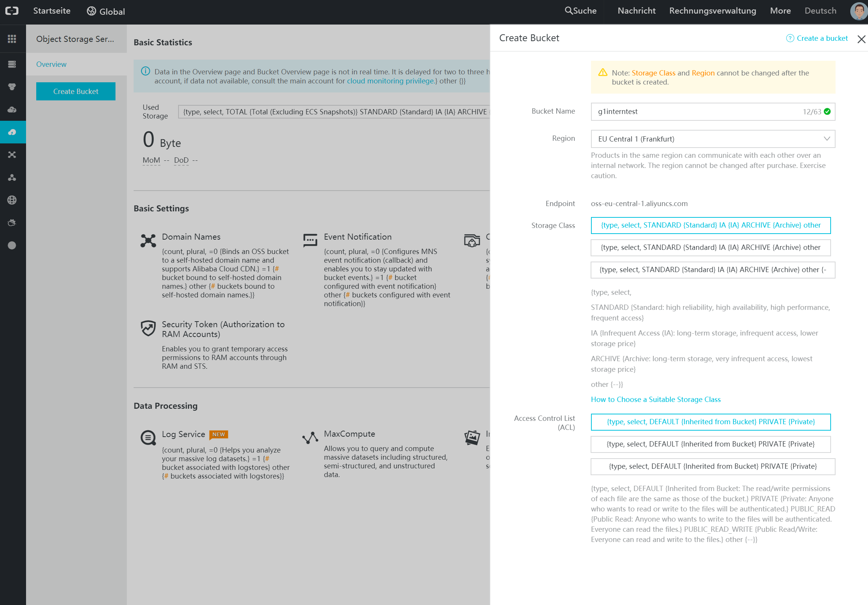Open the More menu in top bar

780,11
